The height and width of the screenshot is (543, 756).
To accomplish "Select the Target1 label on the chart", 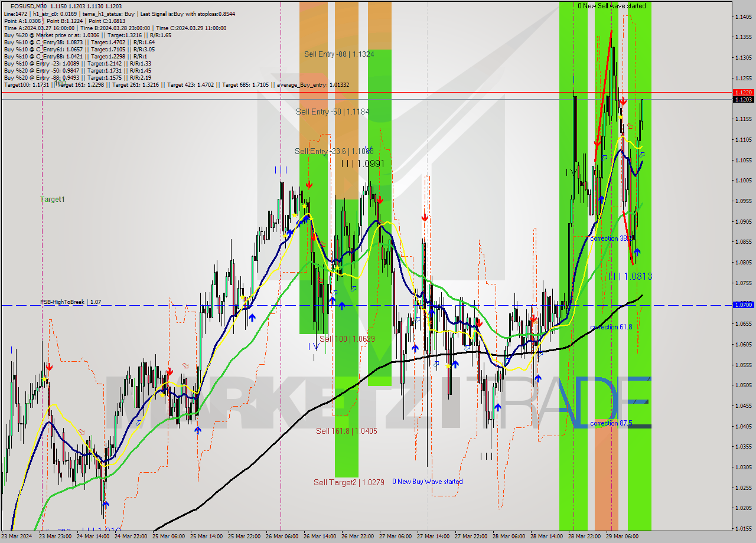I will [53, 199].
